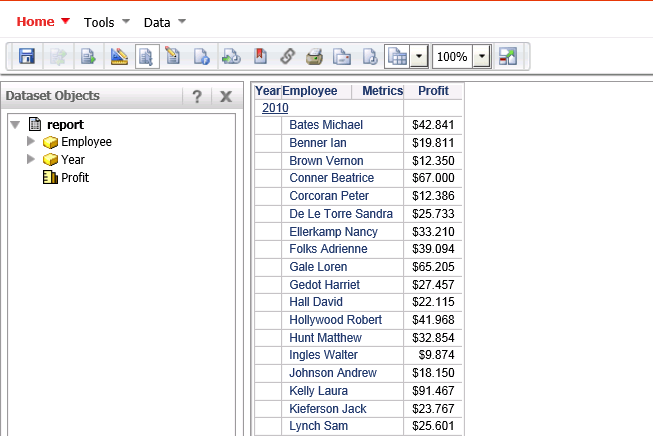
Task: Open the zoom percentage dropdown arrow
Action: (481, 56)
